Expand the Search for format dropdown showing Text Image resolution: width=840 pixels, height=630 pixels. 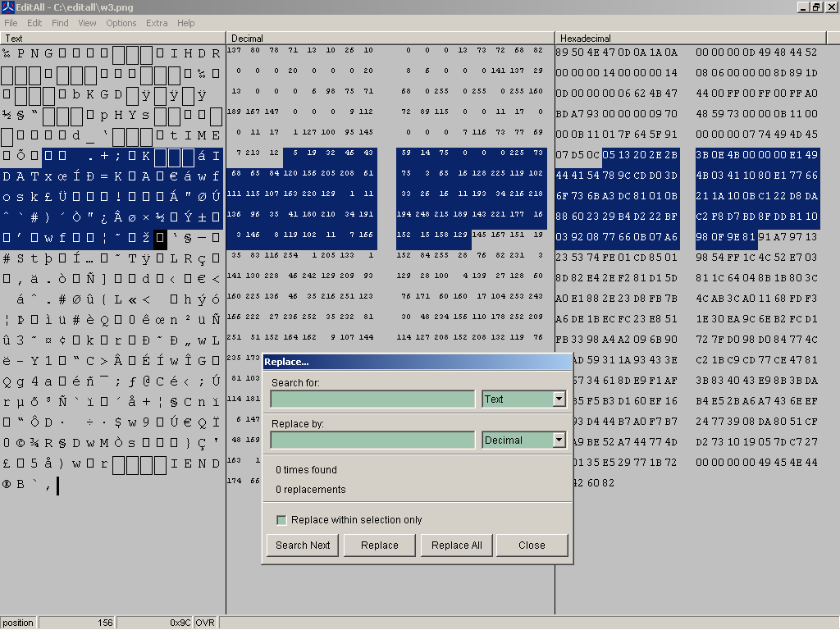tap(559, 399)
